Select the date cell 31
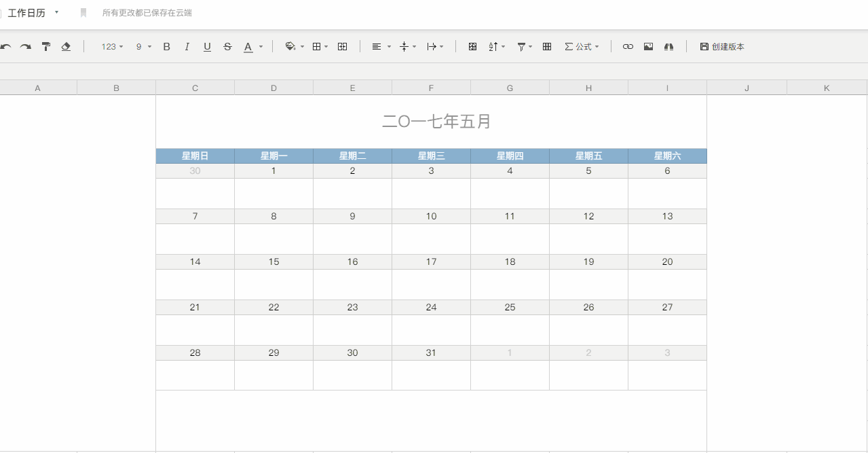Image resolution: width=868 pixels, height=453 pixels. point(431,353)
